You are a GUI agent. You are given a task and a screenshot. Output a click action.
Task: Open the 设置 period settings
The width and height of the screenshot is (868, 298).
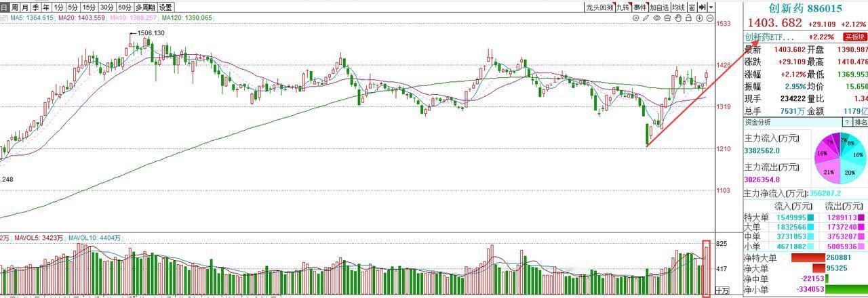166,7
